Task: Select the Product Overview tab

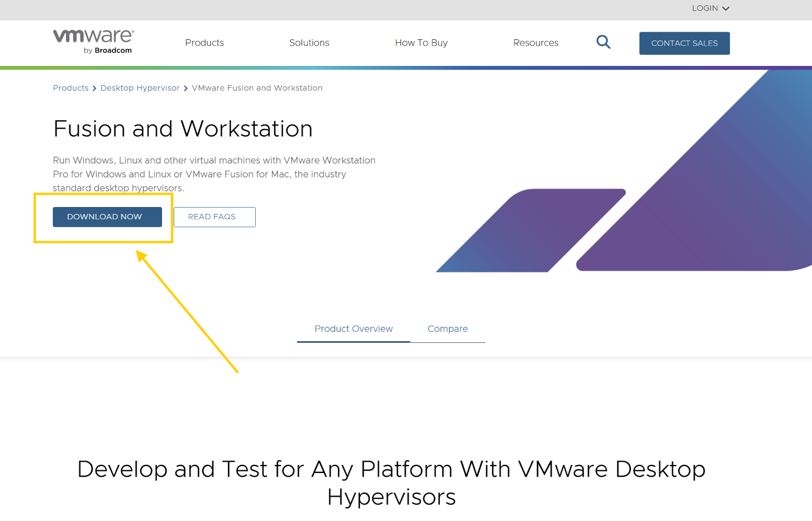Action: (354, 329)
